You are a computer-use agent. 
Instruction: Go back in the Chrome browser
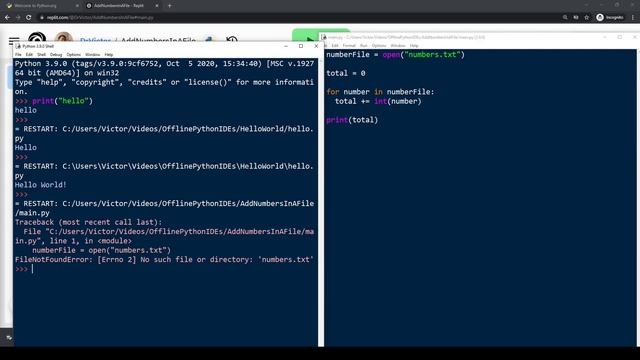click(7, 18)
